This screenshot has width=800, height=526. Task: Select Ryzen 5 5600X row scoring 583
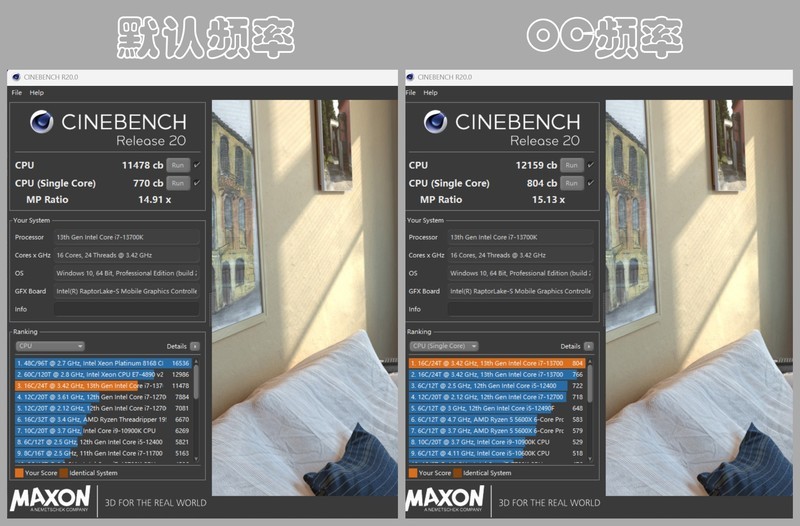497,419
